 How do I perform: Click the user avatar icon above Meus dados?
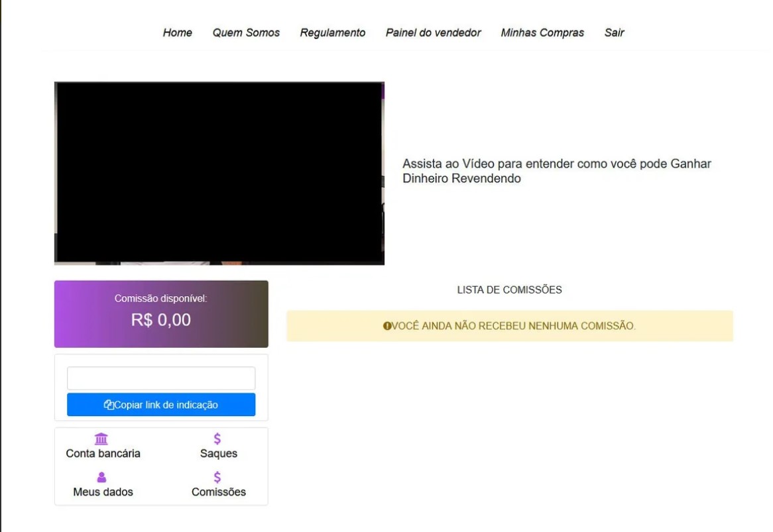(101, 476)
